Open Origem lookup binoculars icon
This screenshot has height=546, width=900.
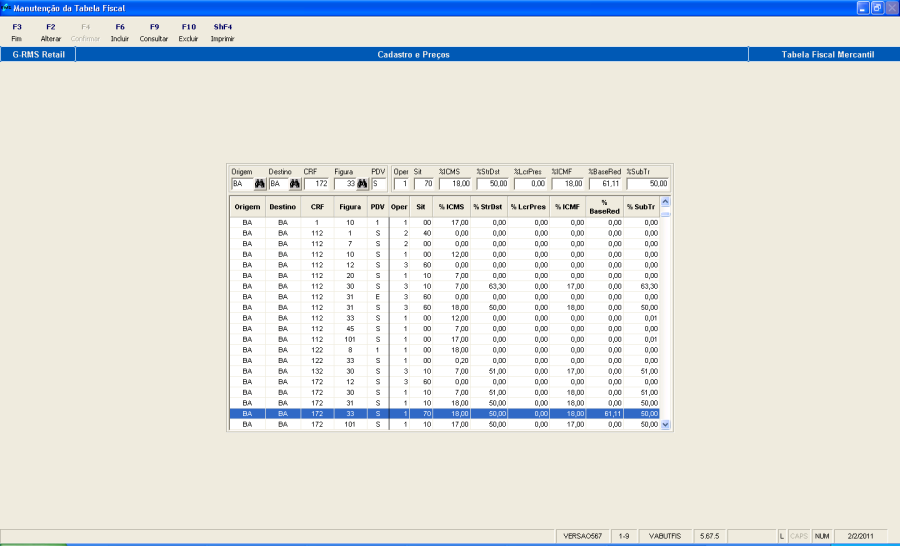click(x=259, y=184)
